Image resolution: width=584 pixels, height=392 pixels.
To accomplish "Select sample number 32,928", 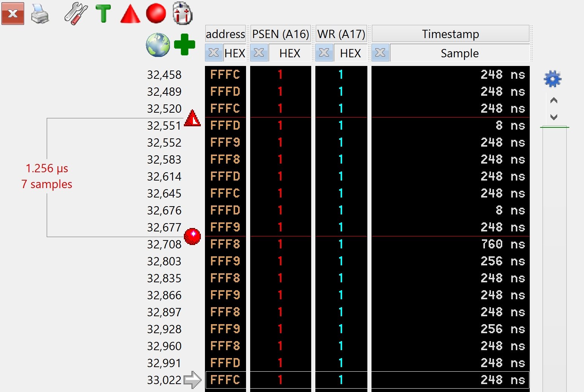I will pos(164,329).
